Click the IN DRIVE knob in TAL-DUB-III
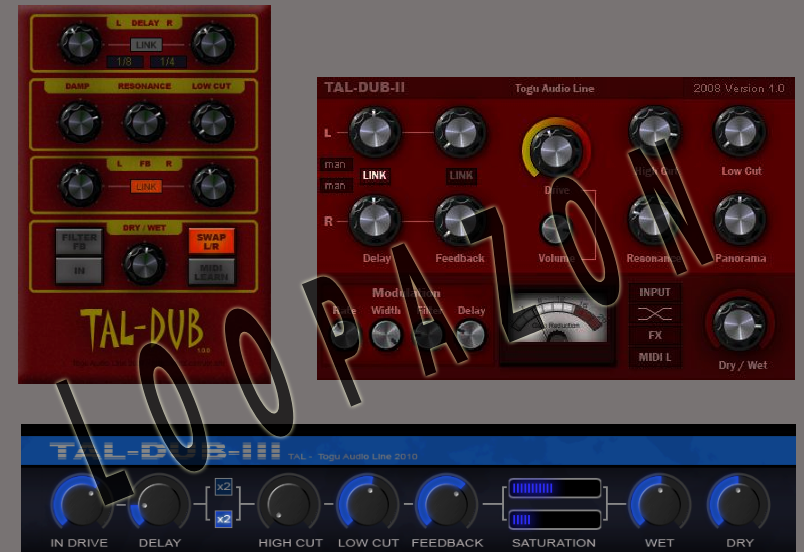Viewport: 804px width, 552px height. (82, 503)
